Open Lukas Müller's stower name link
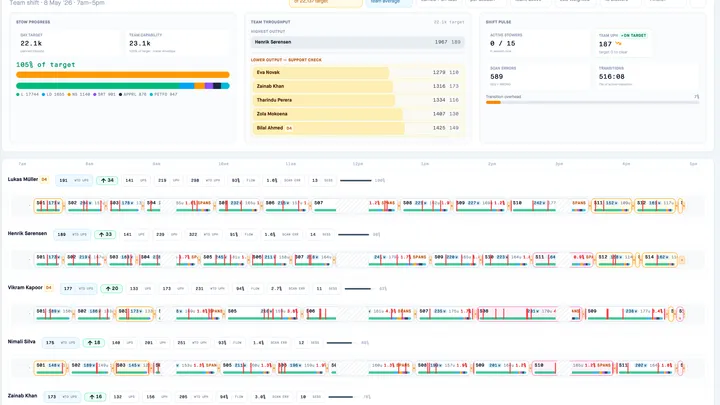The width and height of the screenshot is (720, 405). click(23, 180)
